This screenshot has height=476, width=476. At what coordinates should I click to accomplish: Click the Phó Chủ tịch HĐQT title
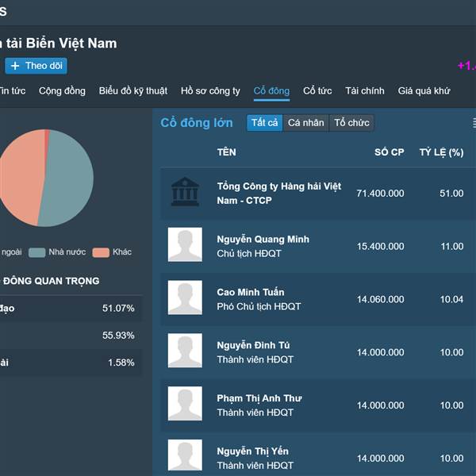point(259,306)
